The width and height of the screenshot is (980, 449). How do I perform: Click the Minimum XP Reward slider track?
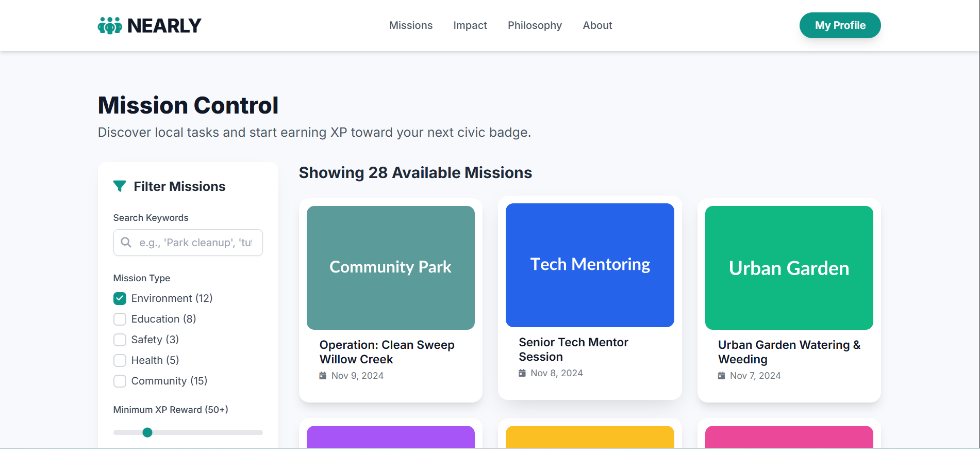coord(188,432)
